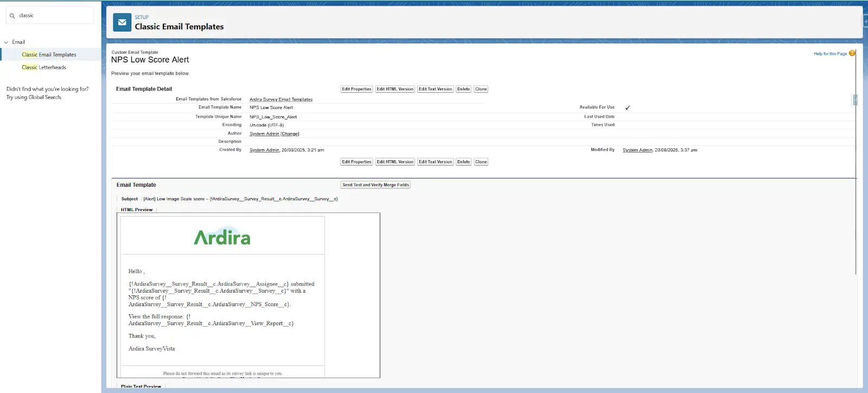Click the upper Edit Text Version button

[435, 89]
